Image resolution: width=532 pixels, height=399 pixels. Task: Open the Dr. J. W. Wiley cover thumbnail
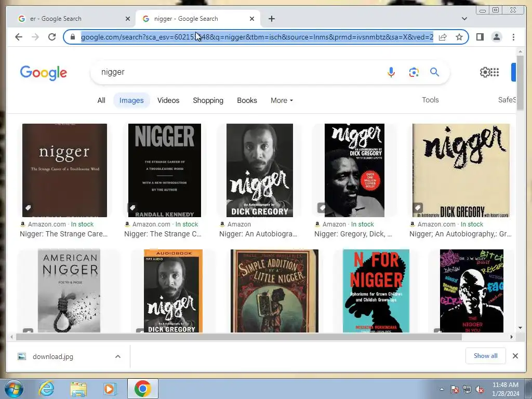(472, 291)
